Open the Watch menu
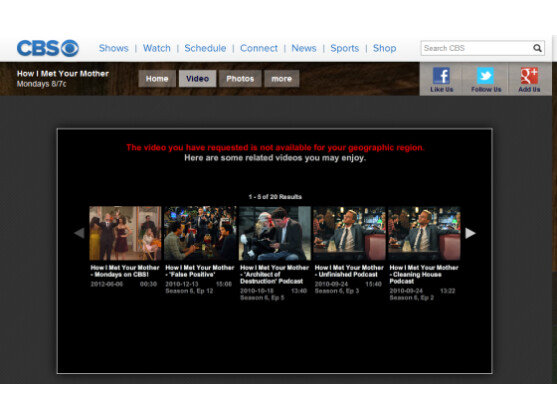The image size is (557, 418). [157, 48]
